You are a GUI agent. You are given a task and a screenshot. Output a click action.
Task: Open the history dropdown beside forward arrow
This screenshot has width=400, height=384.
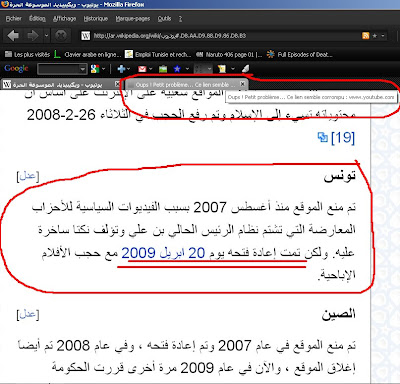(46, 35)
